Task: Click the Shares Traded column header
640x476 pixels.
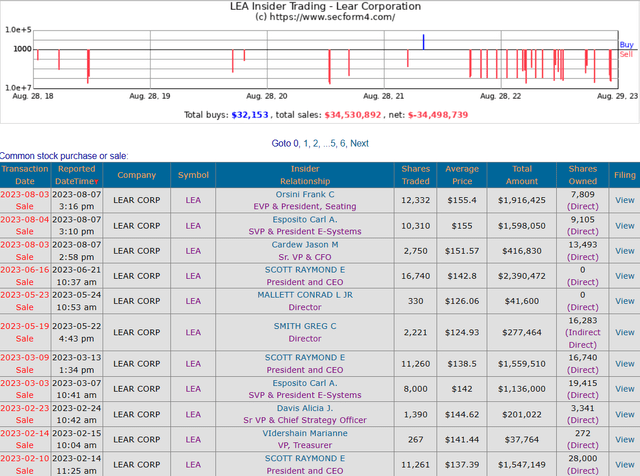Action: point(416,175)
